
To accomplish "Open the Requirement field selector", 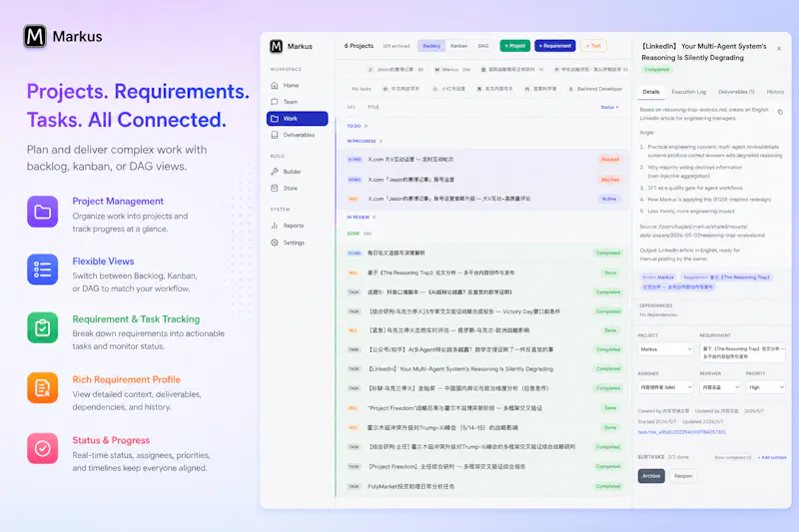I will 742,352.
